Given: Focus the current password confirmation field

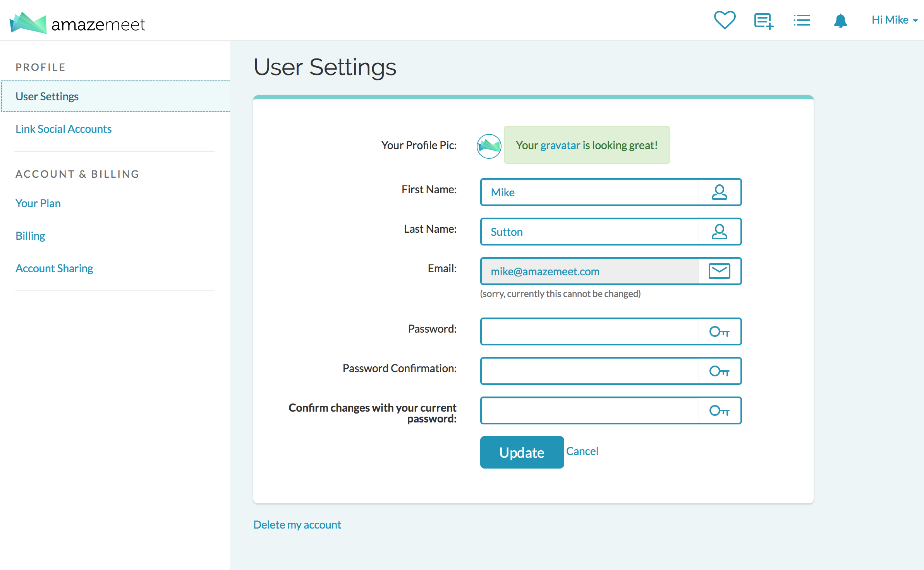Looking at the screenshot, I should coord(589,410).
